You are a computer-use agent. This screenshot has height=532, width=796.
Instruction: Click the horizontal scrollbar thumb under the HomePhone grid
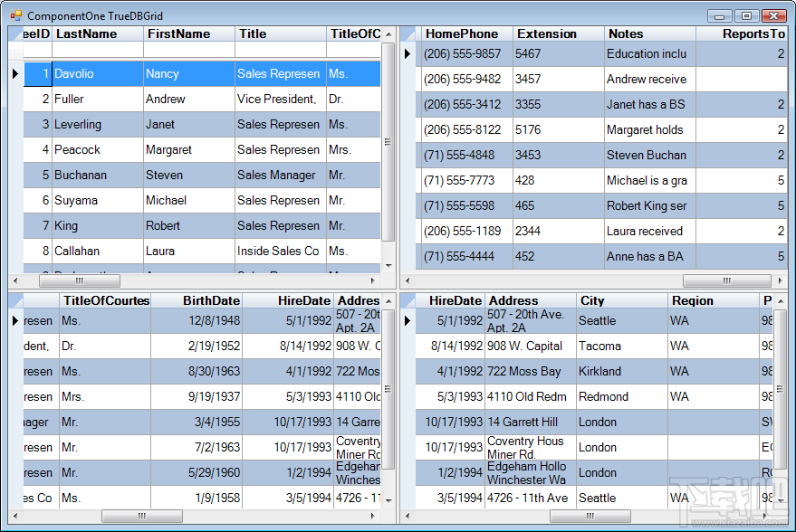(727, 280)
